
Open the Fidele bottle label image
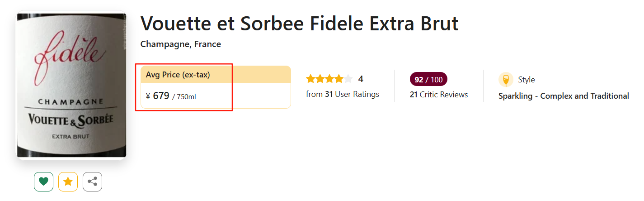tap(71, 85)
